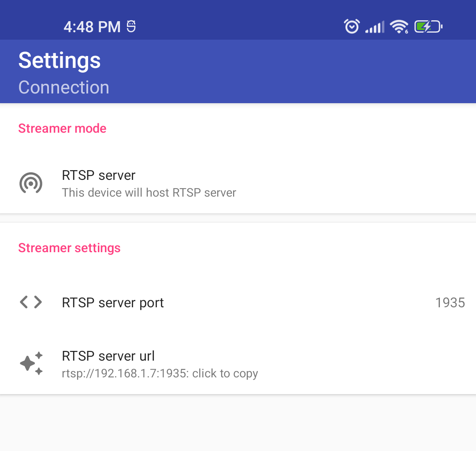Image resolution: width=476 pixels, height=451 pixels.
Task: Tap the Wi-Fi signal status icon
Action: coord(399,27)
